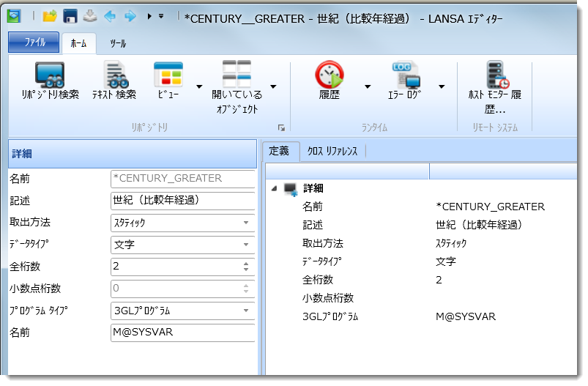Click the 詳細 panel header on the left

coord(133,154)
